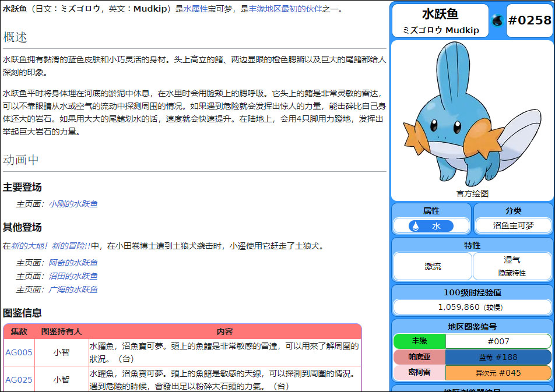This screenshot has height=392, width=555.
Task: Click the 密阿雷 regional dex label
Action: tap(419, 373)
